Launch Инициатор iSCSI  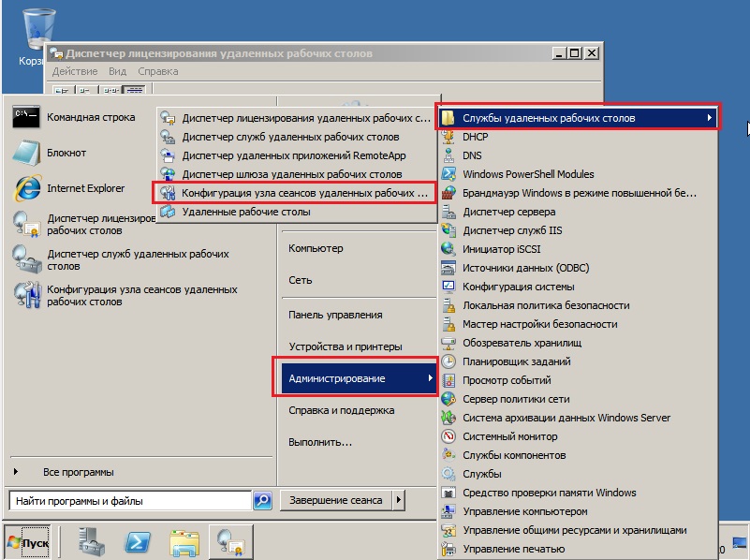click(579, 249)
